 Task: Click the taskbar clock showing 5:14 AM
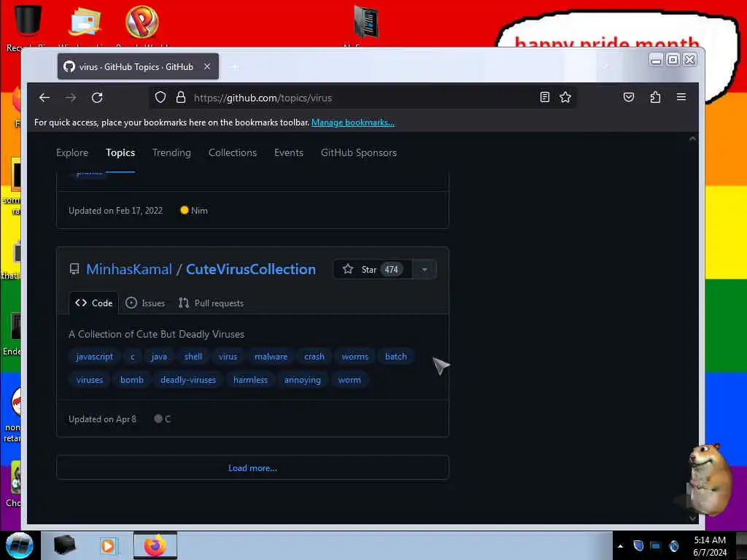[710, 546]
